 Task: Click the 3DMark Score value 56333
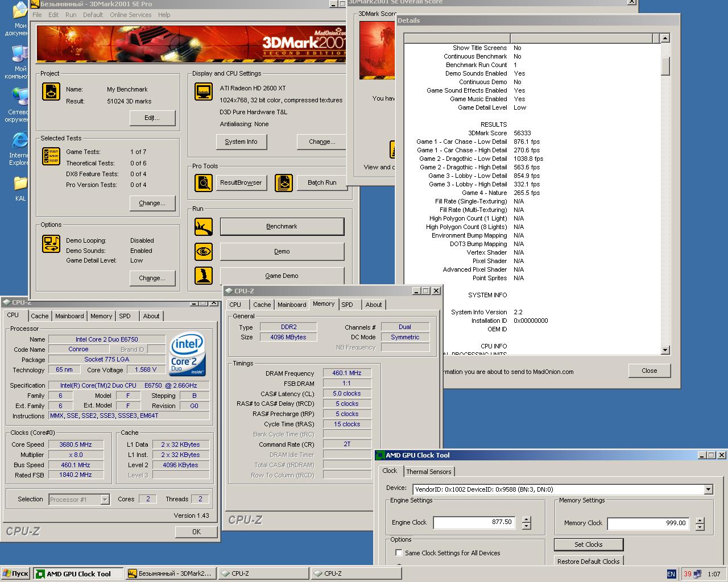tap(522, 133)
